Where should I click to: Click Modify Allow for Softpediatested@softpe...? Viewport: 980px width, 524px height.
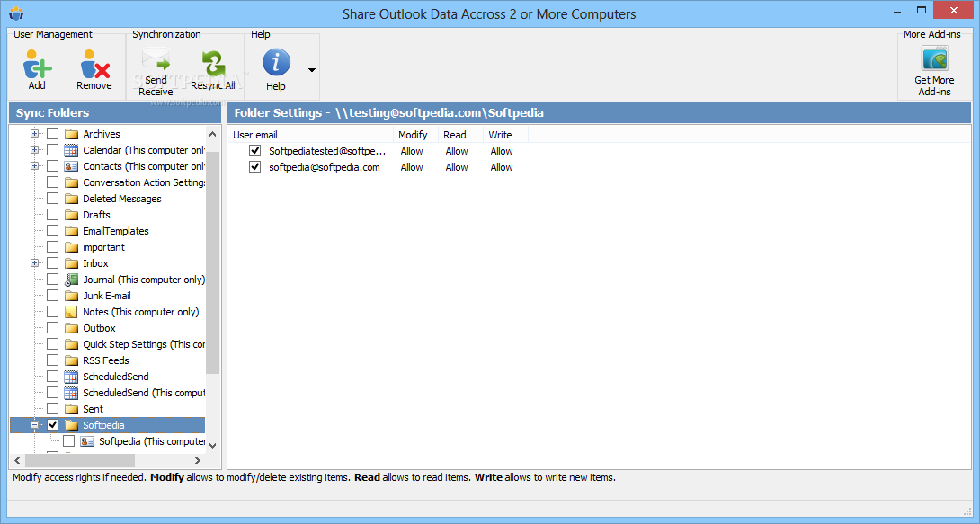point(412,151)
